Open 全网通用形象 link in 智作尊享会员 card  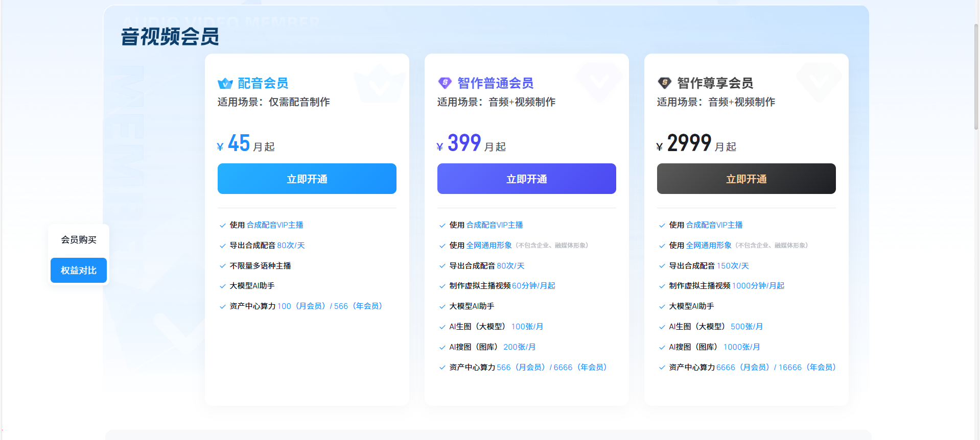(x=709, y=246)
